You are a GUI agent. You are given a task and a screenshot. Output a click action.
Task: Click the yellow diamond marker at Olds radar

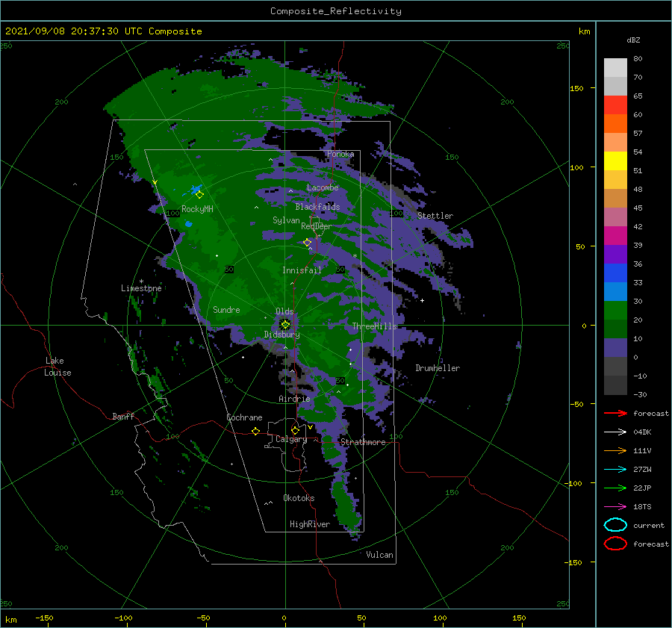click(x=285, y=325)
